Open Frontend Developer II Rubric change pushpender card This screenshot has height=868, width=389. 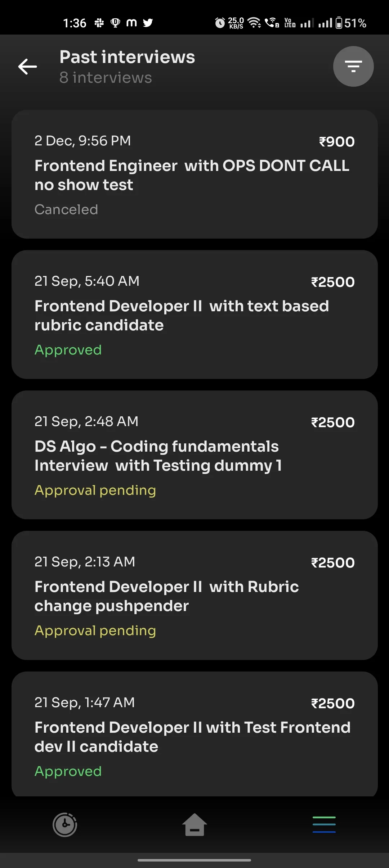click(x=194, y=595)
